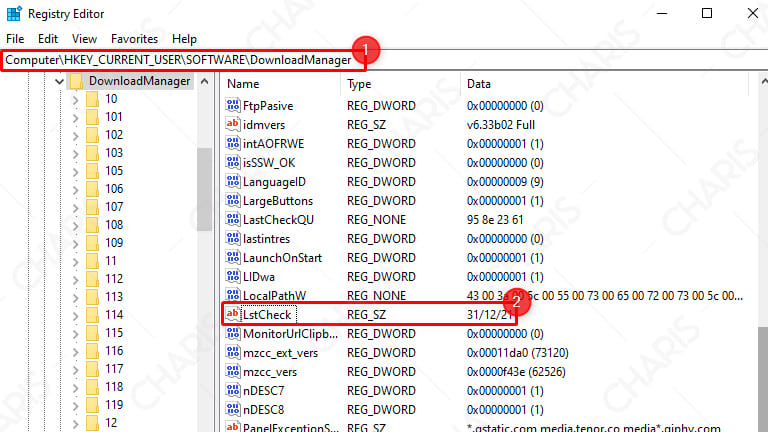Click the DownloadManager folder icon in tree

tap(76, 81)
